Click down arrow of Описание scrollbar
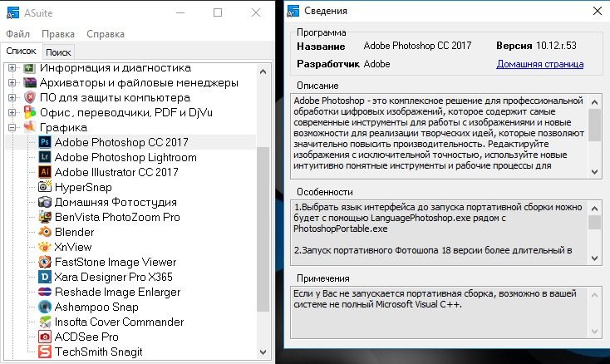 [x=594, y=171]
